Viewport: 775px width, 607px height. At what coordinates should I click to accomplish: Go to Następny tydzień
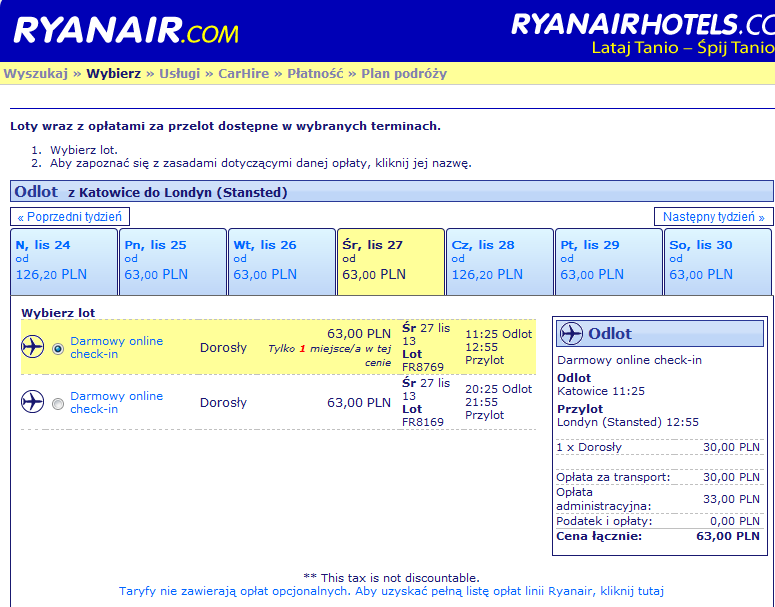(713, 217)
